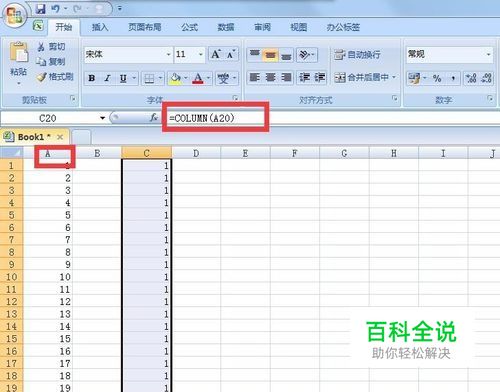
Task: Close the Book1 document tab
Action: click(60, 137)
